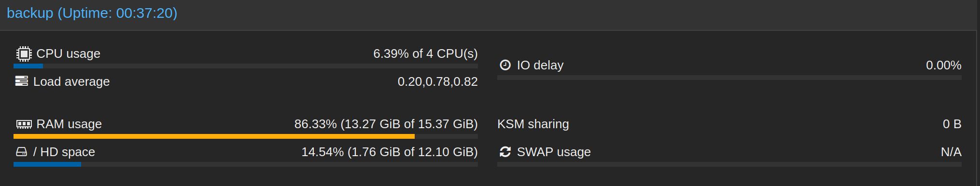
Task: Click the CPU usage progress bar
Action: pyautogui.click(x=246, y=66)
